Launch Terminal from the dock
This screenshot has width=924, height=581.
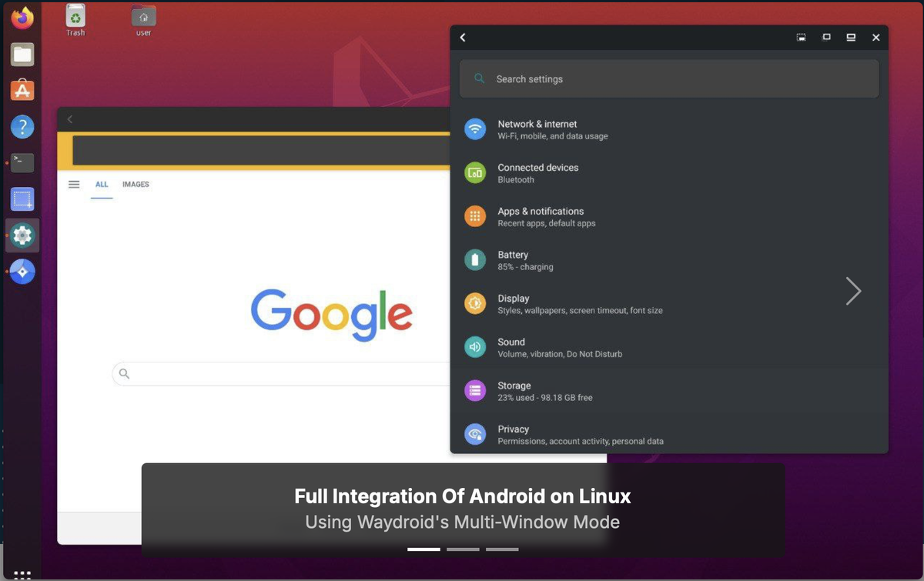pos(22,162)
